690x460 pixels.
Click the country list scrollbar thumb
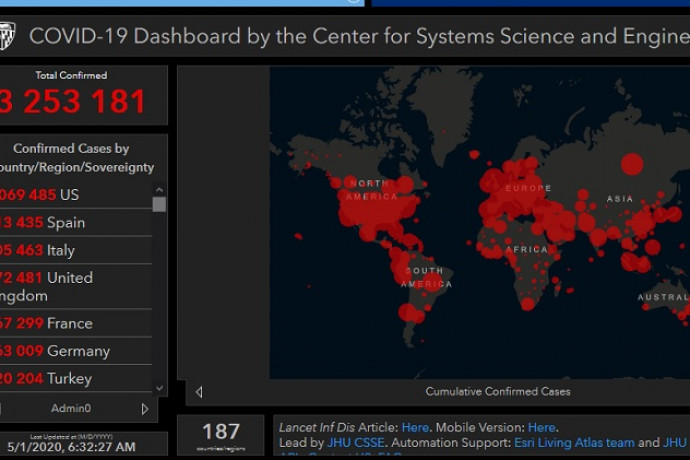pyautogui.click(x=159, y=204)
